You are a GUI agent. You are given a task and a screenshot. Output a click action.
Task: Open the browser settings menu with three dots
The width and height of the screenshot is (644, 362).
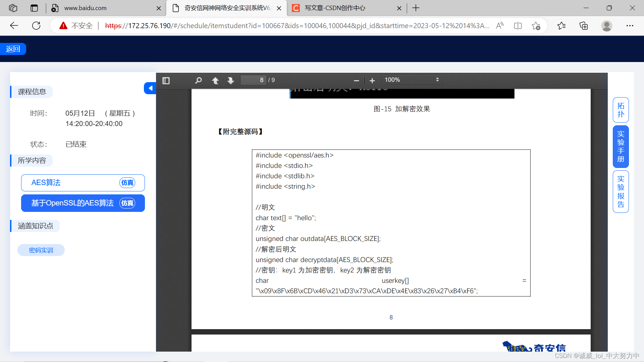point(630,25)
